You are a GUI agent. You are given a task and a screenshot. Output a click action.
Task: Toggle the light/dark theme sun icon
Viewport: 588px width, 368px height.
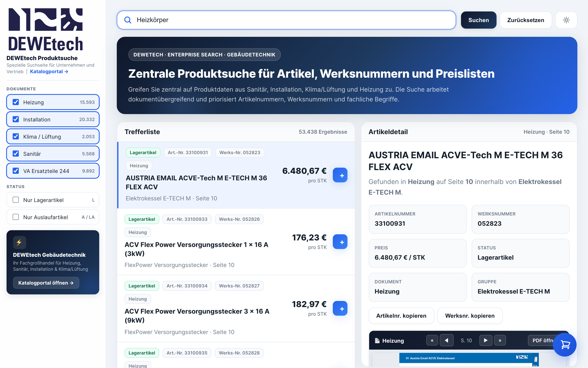pyautogui.click(x=566, y=20)
